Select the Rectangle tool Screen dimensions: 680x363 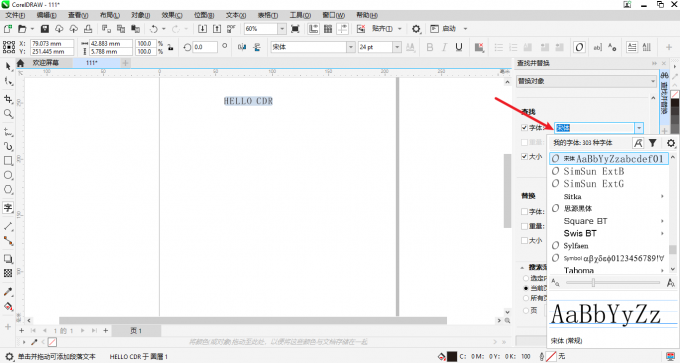8,160
